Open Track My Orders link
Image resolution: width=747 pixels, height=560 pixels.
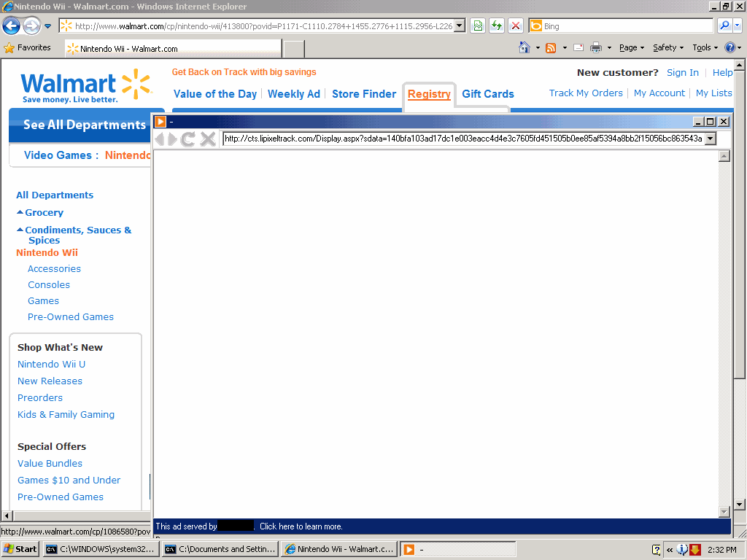point(586,93)
